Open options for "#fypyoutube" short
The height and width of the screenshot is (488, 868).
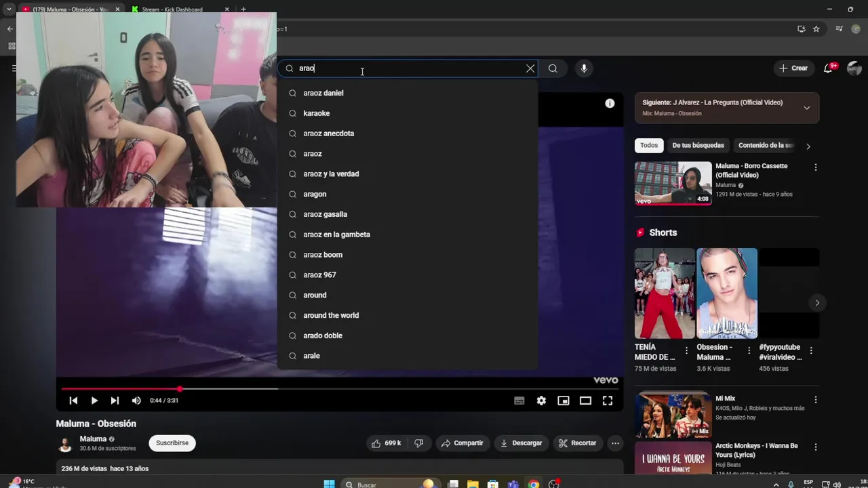point(811,350)
